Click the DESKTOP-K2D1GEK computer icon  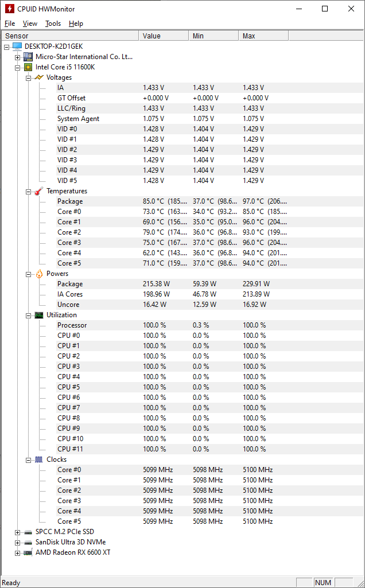[17, 46]
